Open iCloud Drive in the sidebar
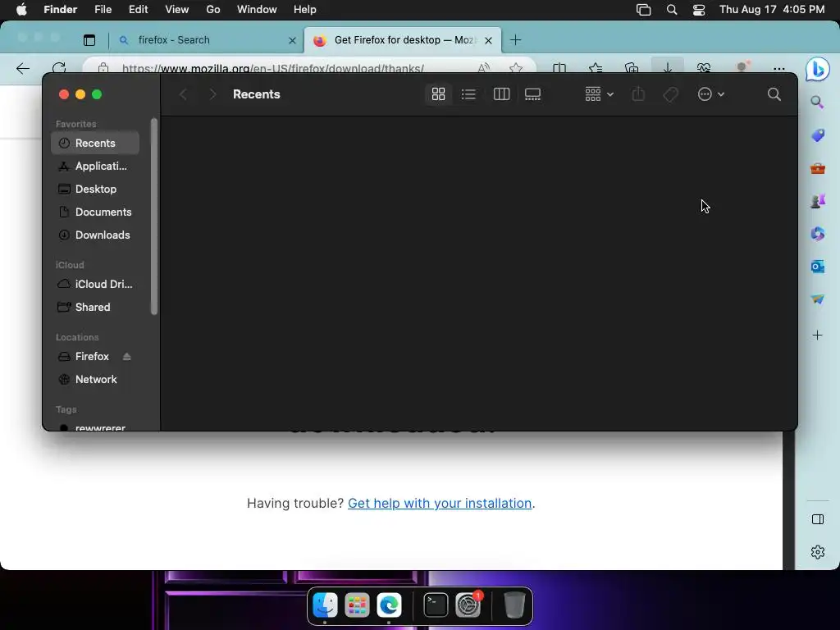The image size is (840, 630). pos(95,284)
